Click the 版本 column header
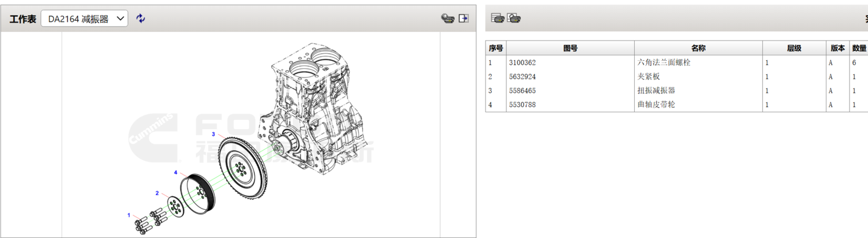The height and width of the screenshot is (238, 868). (837, 48)
